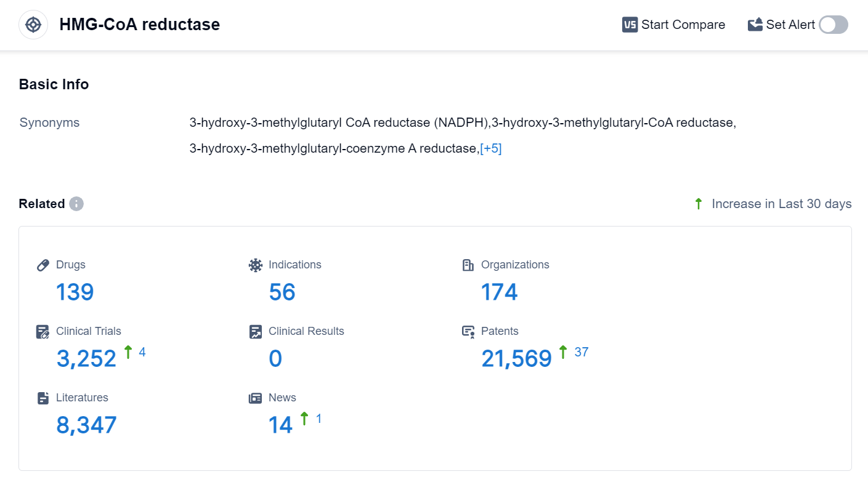The image size is (868, 482).
Task: Click the HMG-CoA reductase target icon
Action: click(33, 25)
